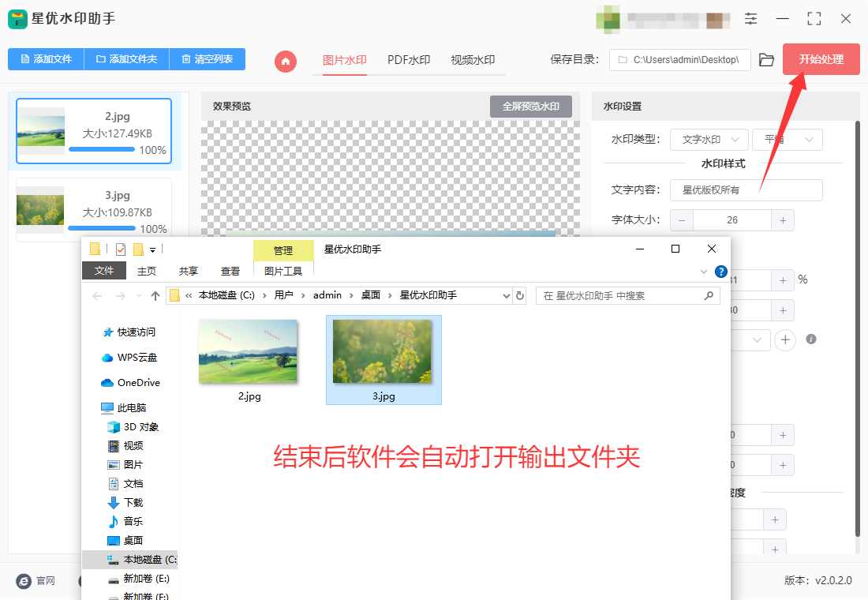The width and height of the screenshot is (868, 600).
Task: Open the 文件 menu in Explorer
Action: [x=104, y=271]
